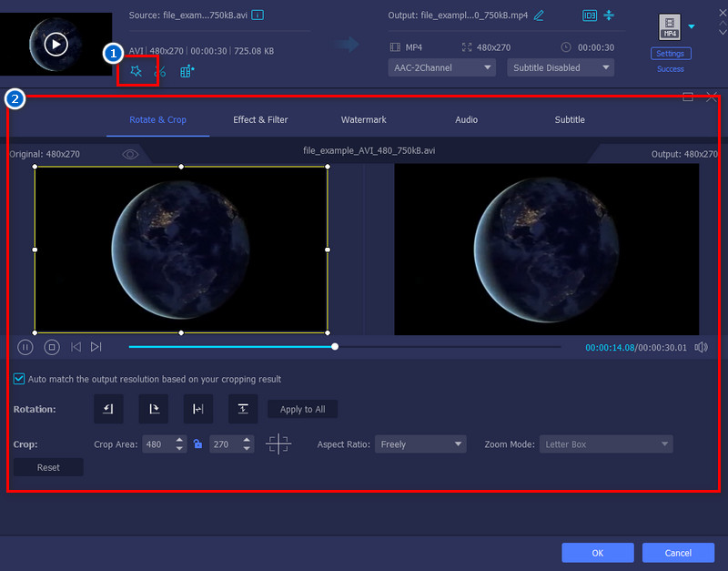Open the Watermark tab
728x571 pixels.
click(363, 119)
